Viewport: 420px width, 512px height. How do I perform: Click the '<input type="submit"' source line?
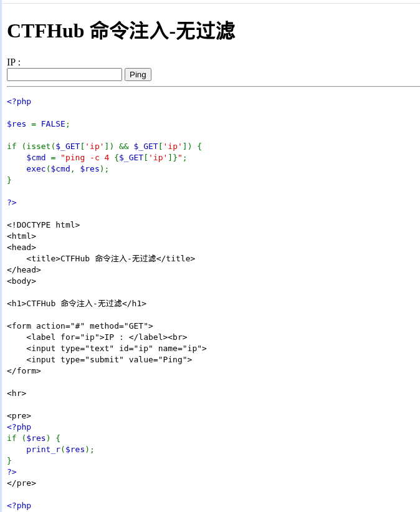(109, 359)
